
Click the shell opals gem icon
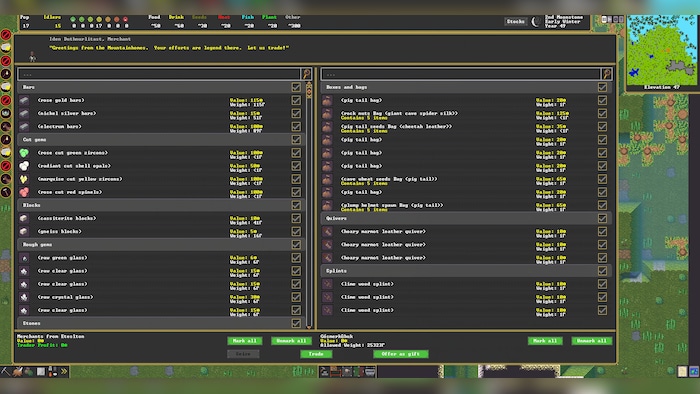pos(24,166)
